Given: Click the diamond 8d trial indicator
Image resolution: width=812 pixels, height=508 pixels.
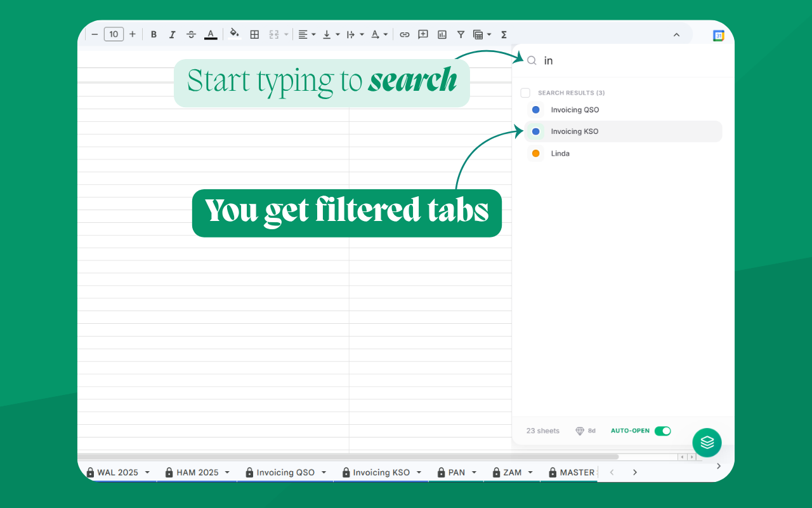Looking at the screenshot, I should 585,431.
